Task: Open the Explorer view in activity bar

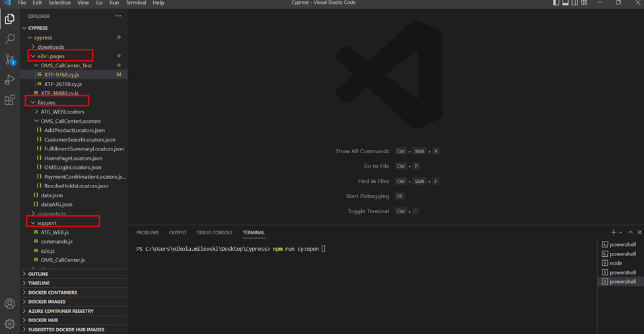Action: point(10,19)
